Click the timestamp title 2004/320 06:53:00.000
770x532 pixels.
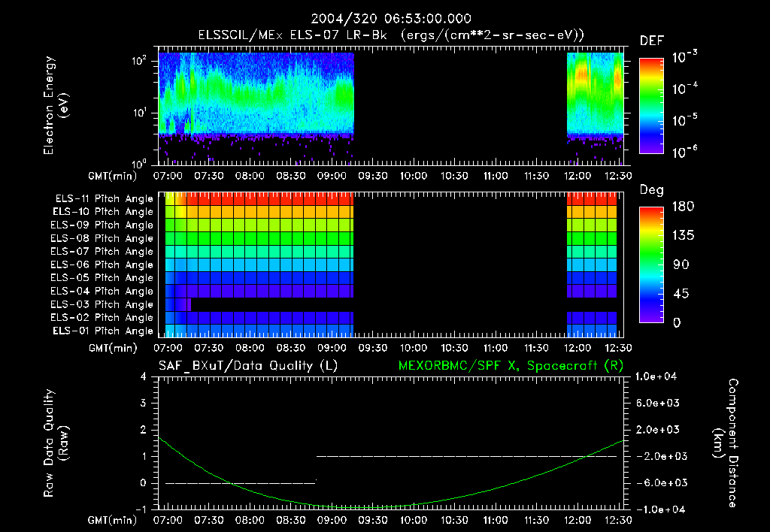[391, 19]
